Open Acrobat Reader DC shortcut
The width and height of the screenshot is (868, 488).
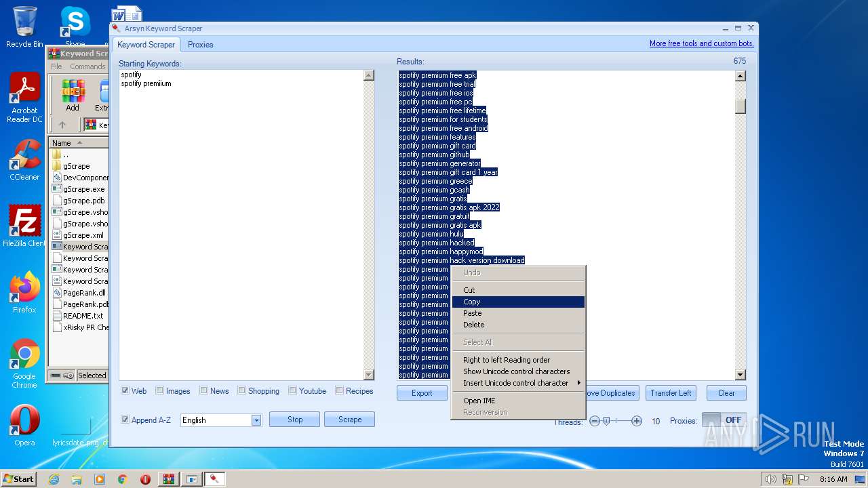(24, 98)
